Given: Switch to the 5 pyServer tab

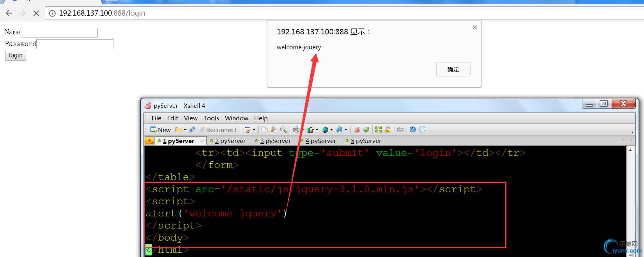Looking at the screenshot, I should (x=364, y=141).
